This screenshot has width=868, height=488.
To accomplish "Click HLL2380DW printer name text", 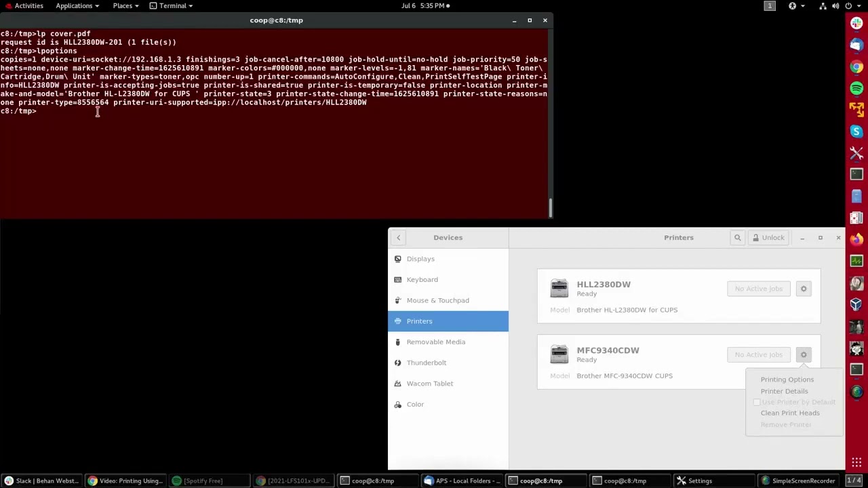I will pos(604,285).
